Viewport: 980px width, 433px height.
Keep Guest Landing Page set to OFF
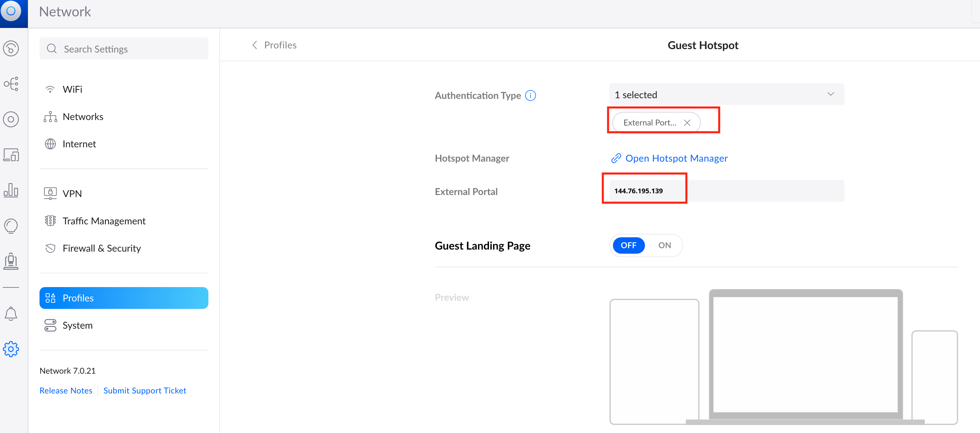(628, 245)
